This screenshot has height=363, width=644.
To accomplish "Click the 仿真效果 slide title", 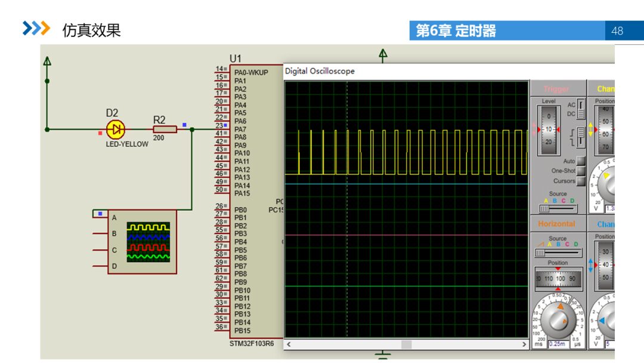I will pos(91,30).
